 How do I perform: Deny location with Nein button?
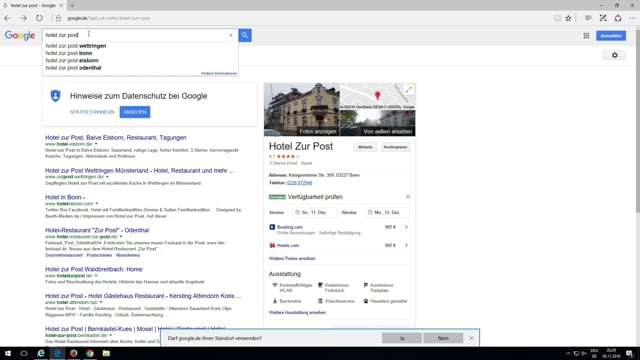pyautogui.click(x=443, y=338)
